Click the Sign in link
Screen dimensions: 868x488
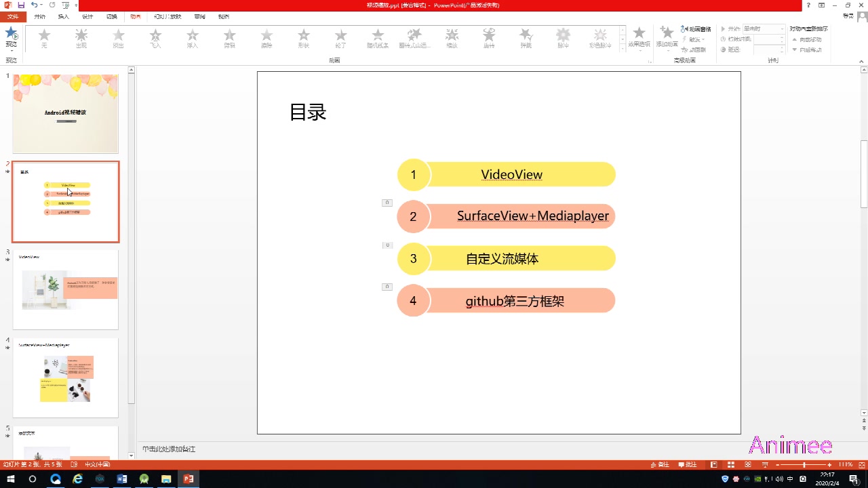point(848,16)
